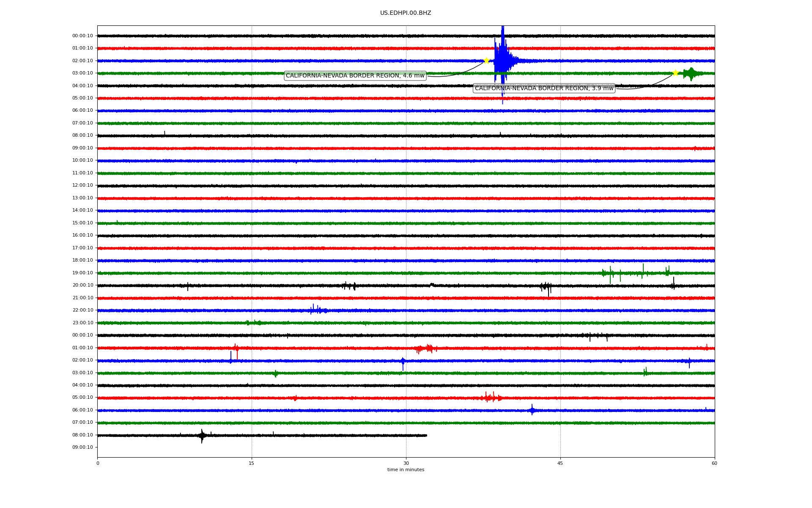Click the 15 minute x-axis tick label
The width and height of the screenshot is (812, 508).
(252, 464)
